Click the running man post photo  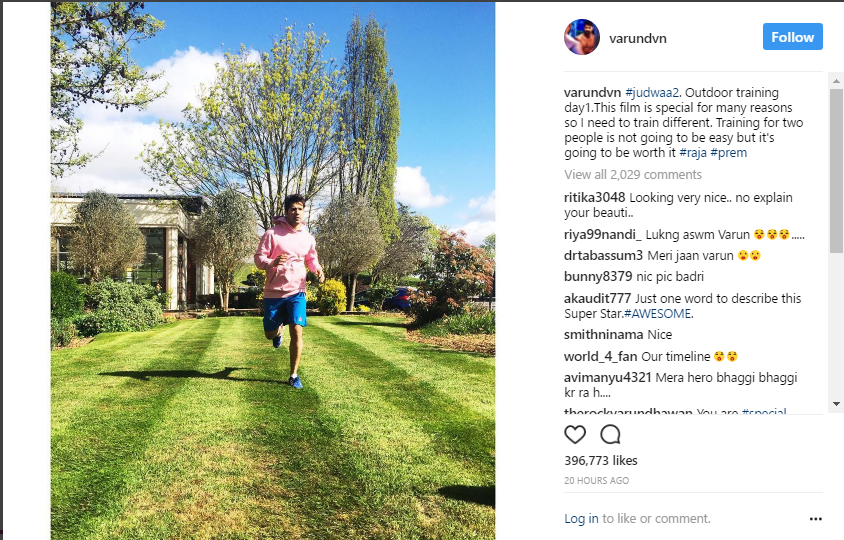(273, 271)
